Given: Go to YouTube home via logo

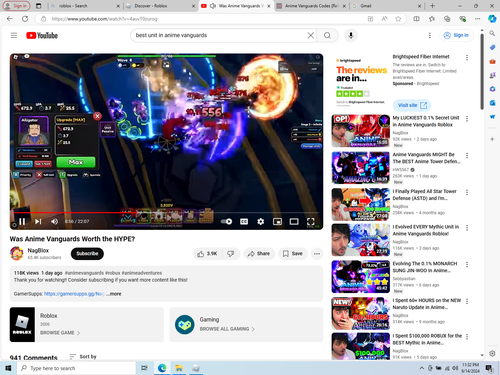Looking at the screenshot, I should [x=42, y=35].
